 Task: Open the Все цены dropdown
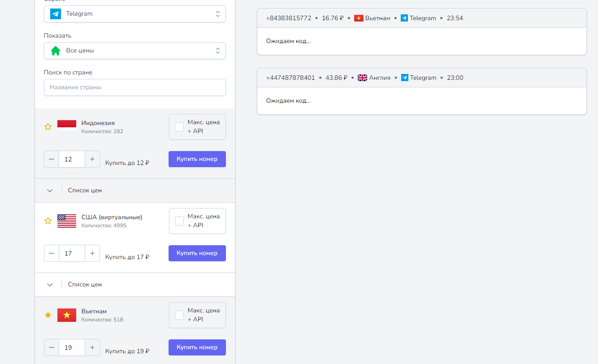(x=135, y=51)
